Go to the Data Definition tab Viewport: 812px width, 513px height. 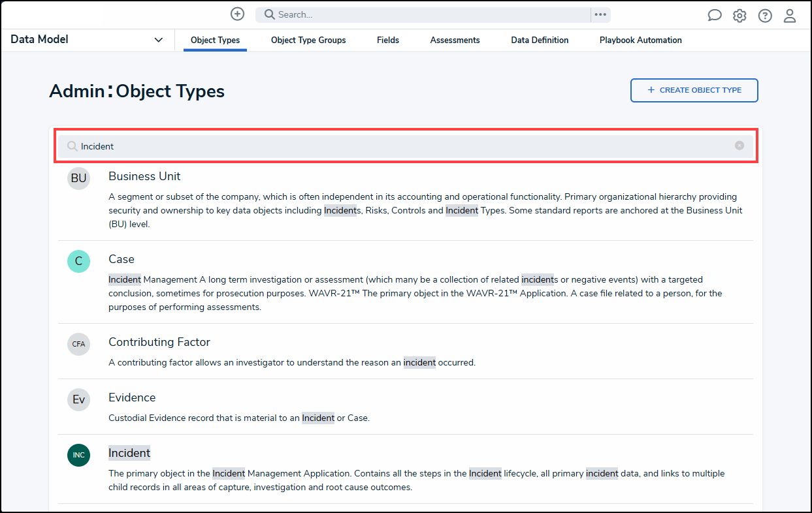(540, 40)
